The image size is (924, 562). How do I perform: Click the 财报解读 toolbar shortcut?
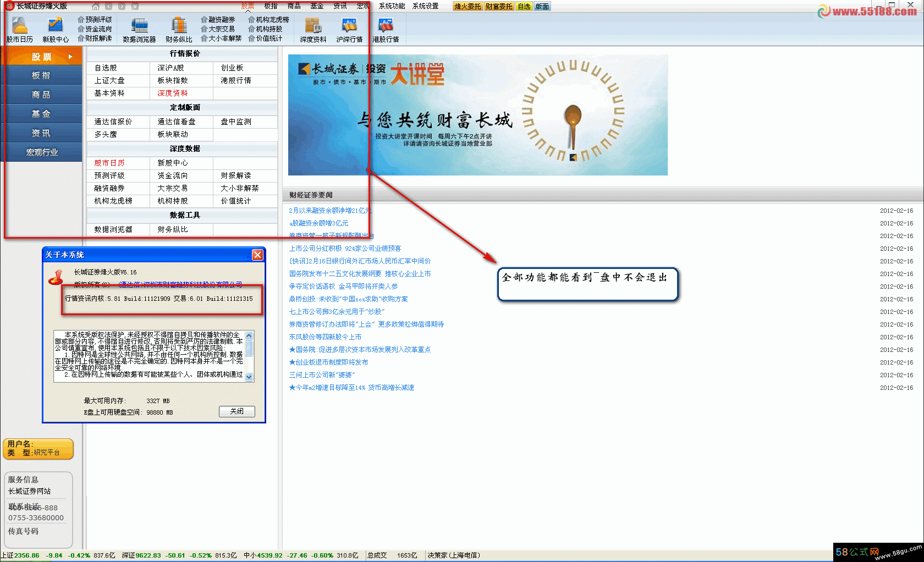95,38
